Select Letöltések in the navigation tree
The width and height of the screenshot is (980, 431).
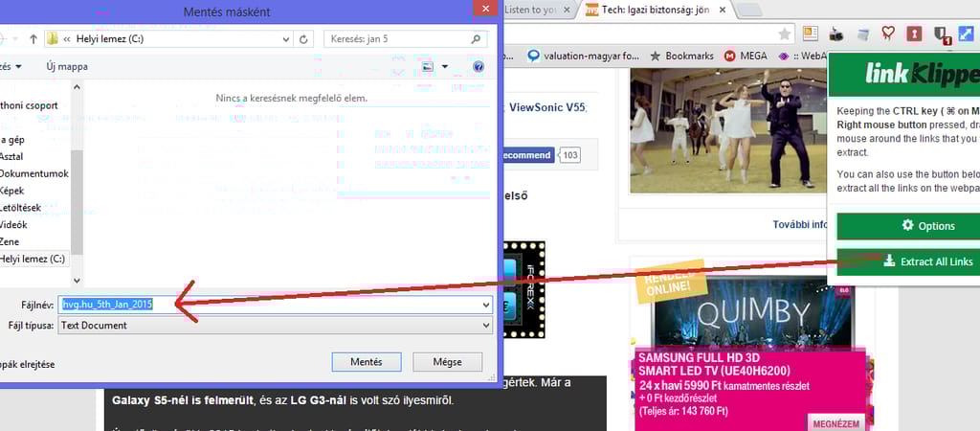click(x=20, y=208)
